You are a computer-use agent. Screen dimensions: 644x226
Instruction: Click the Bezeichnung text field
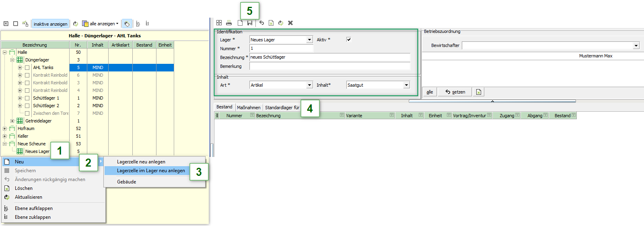329,57
